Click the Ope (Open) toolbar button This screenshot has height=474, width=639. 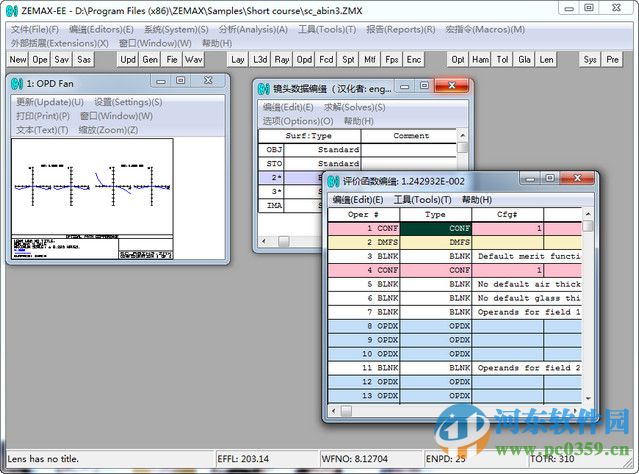pos(40,60)
